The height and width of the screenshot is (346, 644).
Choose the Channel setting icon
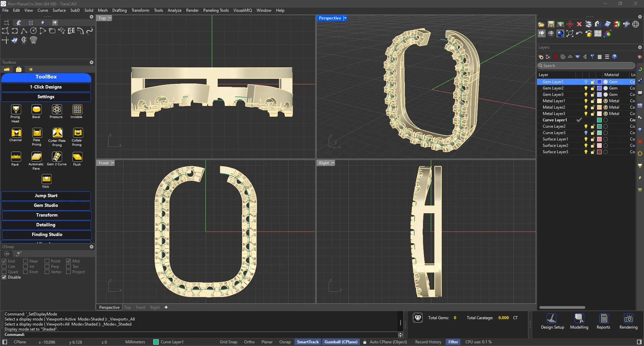16,133
